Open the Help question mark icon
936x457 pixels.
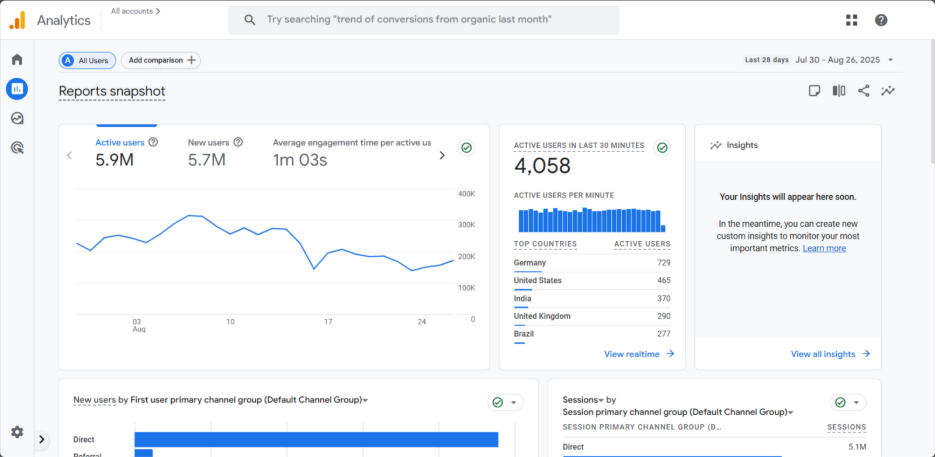(x=881, y=20)
